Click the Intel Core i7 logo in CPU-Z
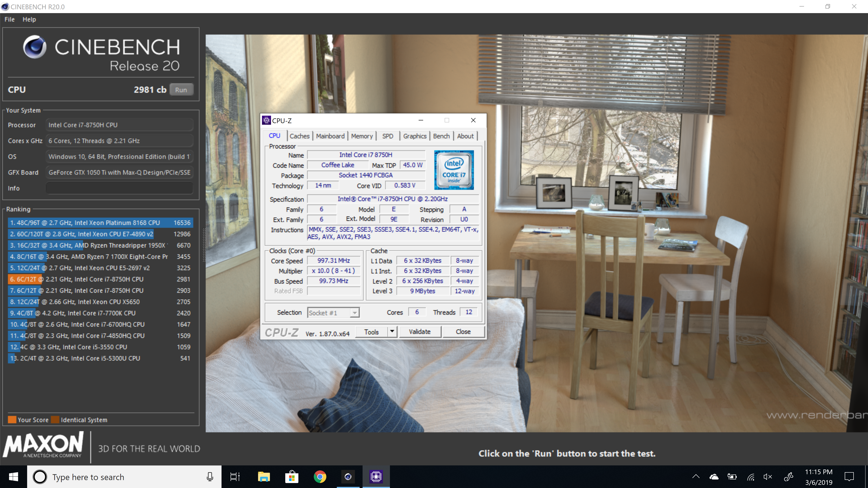 point(453,170)
